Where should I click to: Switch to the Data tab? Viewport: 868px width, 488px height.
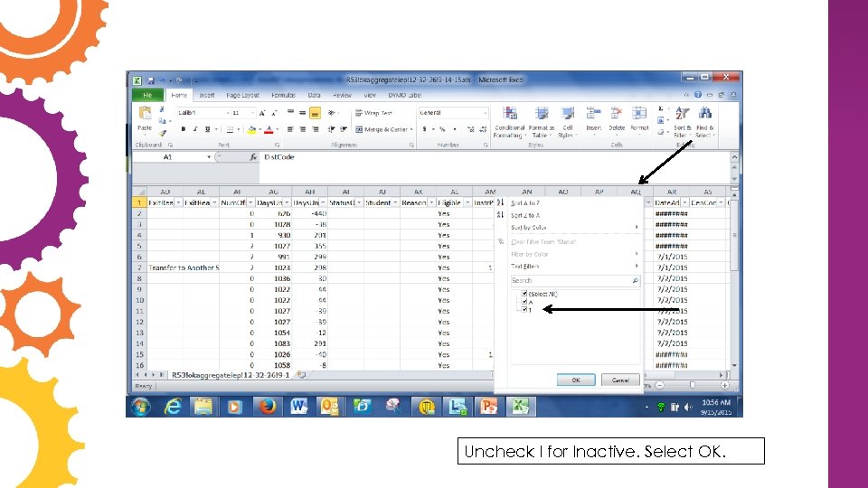(314, 95)
